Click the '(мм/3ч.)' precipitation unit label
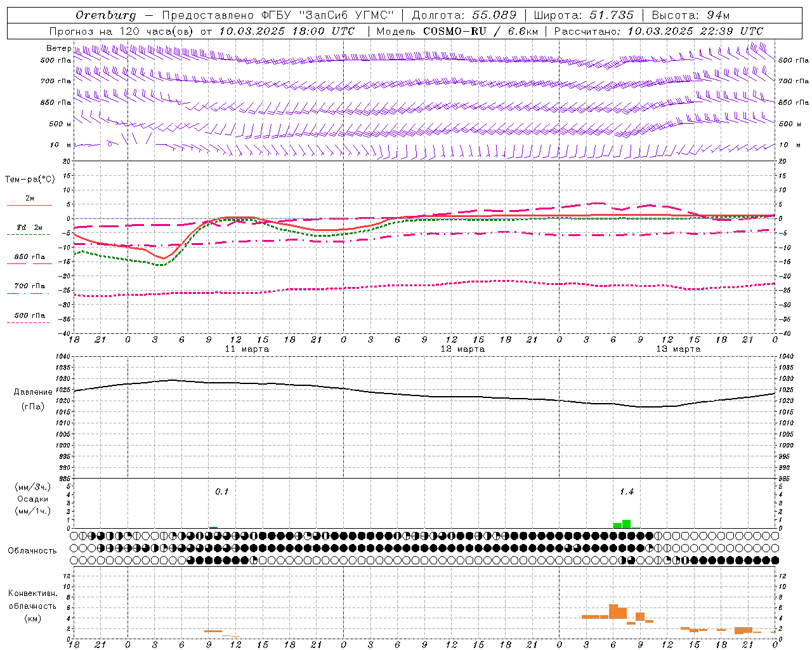Image resolution: width=812 pixels, height=650 pixels. coord(32,487)
